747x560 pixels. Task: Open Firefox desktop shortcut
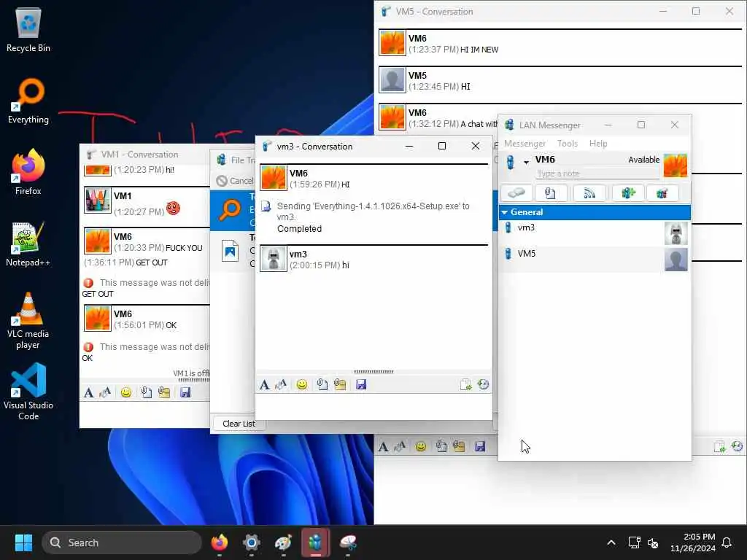click(x=28, y=172)
